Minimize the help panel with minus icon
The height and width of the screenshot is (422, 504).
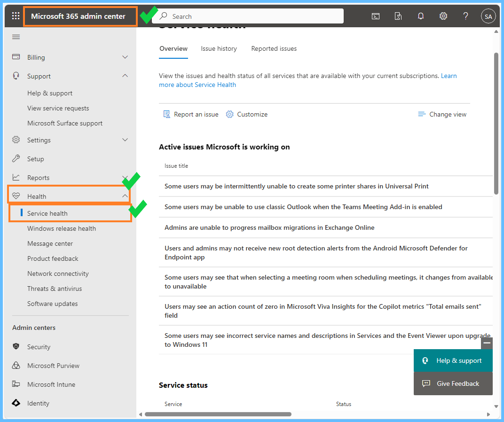487,343
